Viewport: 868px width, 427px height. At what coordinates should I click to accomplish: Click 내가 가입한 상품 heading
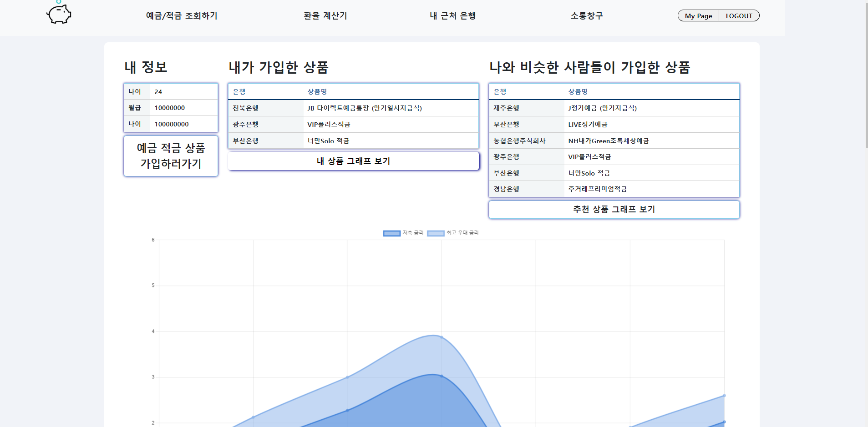[x=279, y=67]
